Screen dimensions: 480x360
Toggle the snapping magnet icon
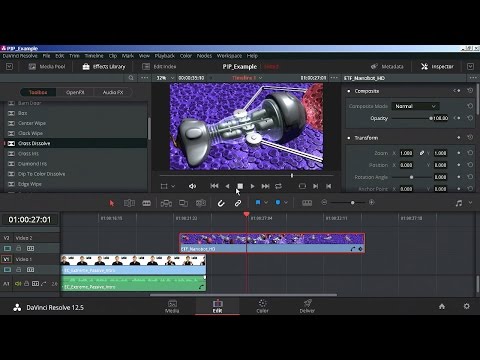click(221, 203)
